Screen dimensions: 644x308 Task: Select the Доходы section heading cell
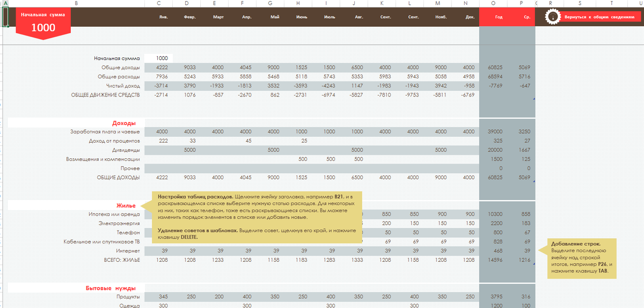tap(75, 123)
